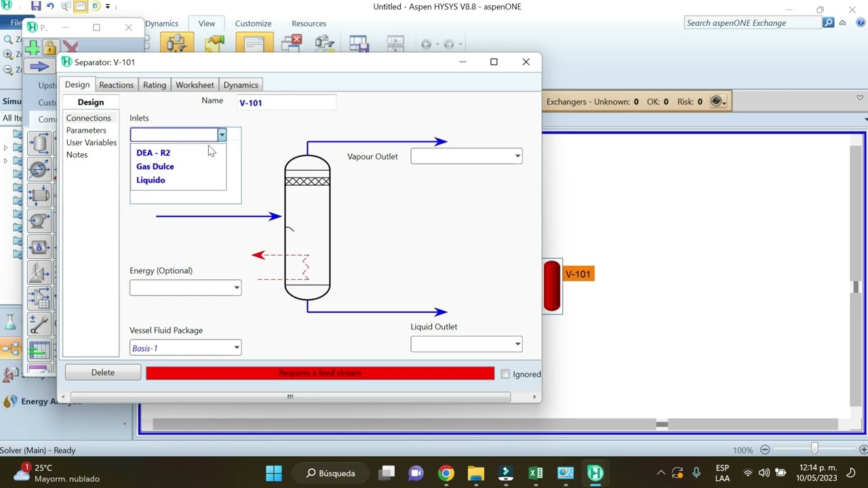Click the separator window horizontal scrollbar
This screenshot has width=868, height=488.
(290, 397)
